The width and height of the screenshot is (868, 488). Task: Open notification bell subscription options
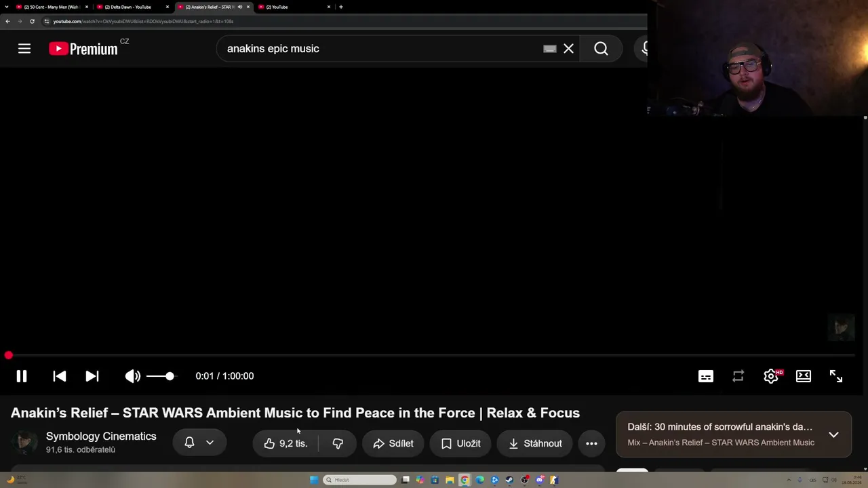(199, 443)
